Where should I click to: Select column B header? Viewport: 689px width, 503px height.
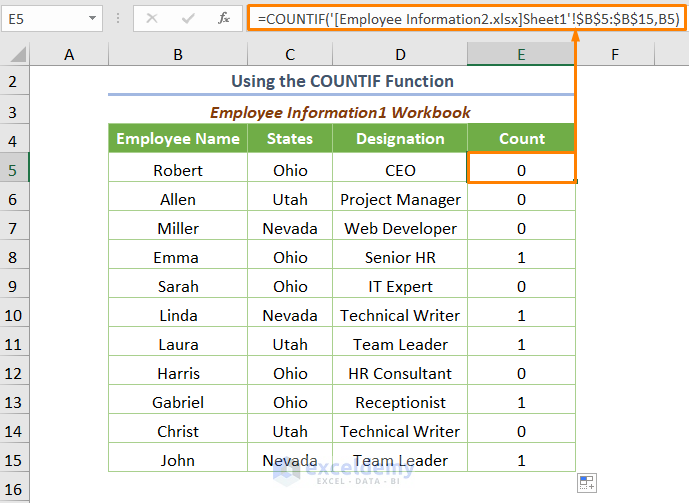[x=178, y=55]
